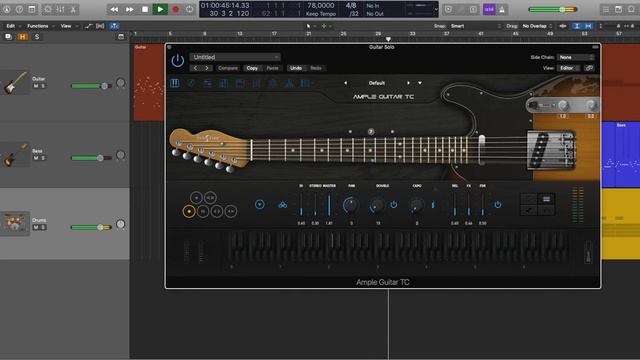The image size is (640, 360).
Task: Solo the Bass track
Action: click(x=43, y=158)
